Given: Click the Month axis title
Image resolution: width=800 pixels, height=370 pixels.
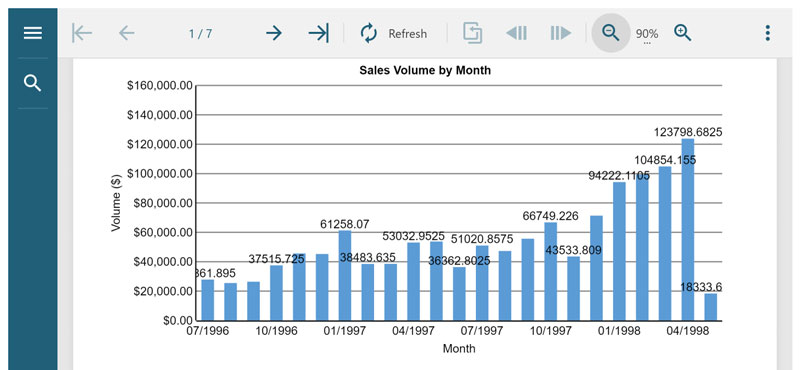Looking at the screenshot, I should [x=459, y=349].
